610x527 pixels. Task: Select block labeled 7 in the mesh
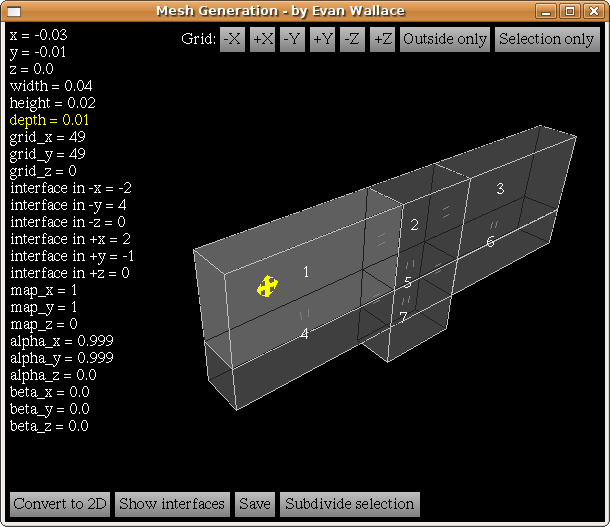pos(403,317)
